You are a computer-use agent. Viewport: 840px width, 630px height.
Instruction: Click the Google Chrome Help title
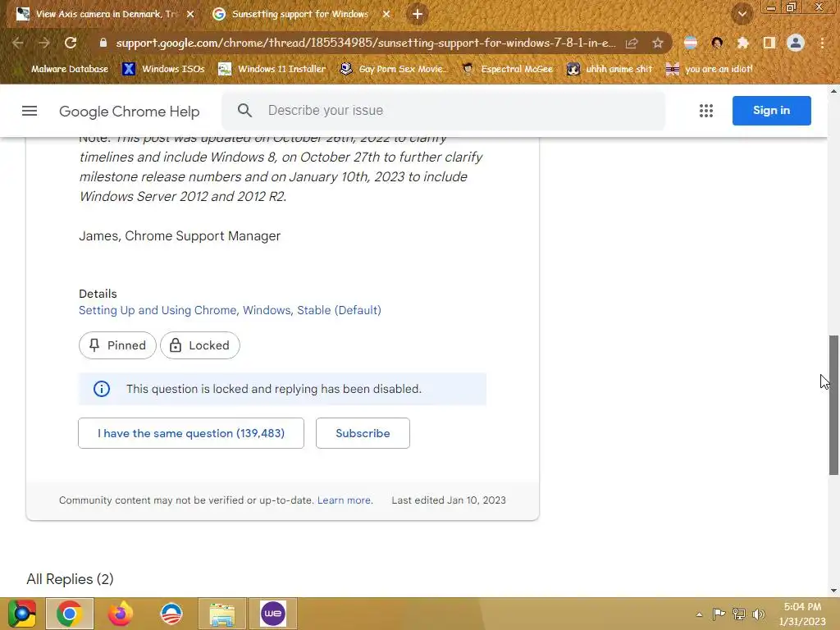click(x=129, y=111)
